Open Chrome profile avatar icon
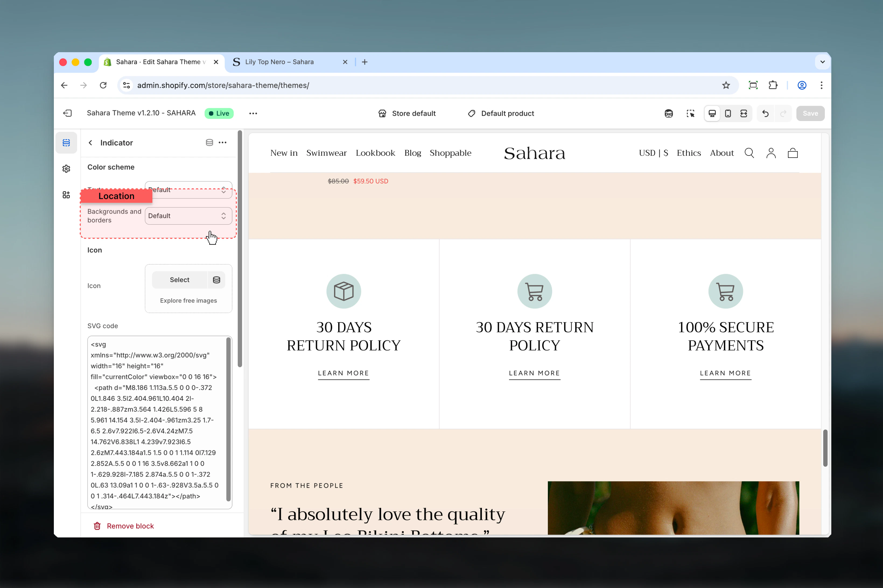The width and height of the screenshot is (883, 588). point(802,85)
